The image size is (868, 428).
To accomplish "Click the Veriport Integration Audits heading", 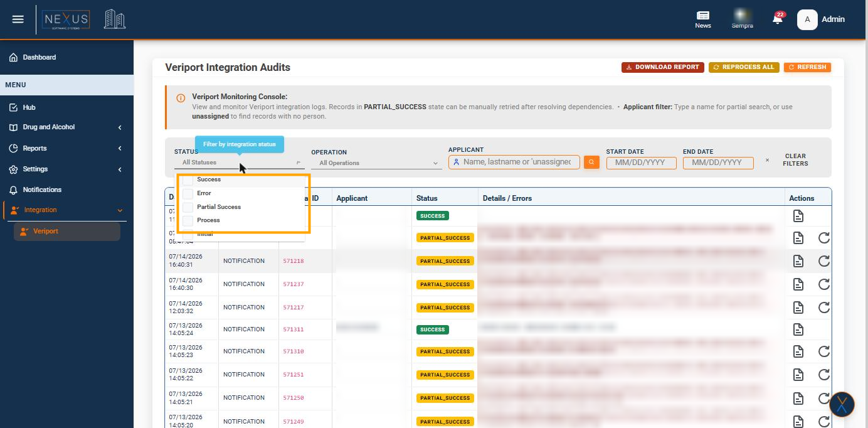I will tap(228, 67).
